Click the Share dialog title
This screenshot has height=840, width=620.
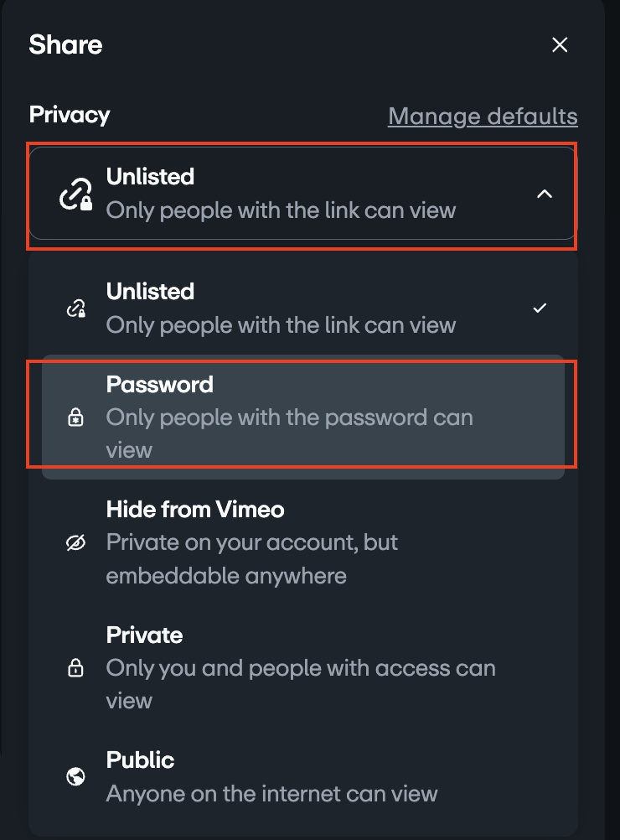click(65, 44)
